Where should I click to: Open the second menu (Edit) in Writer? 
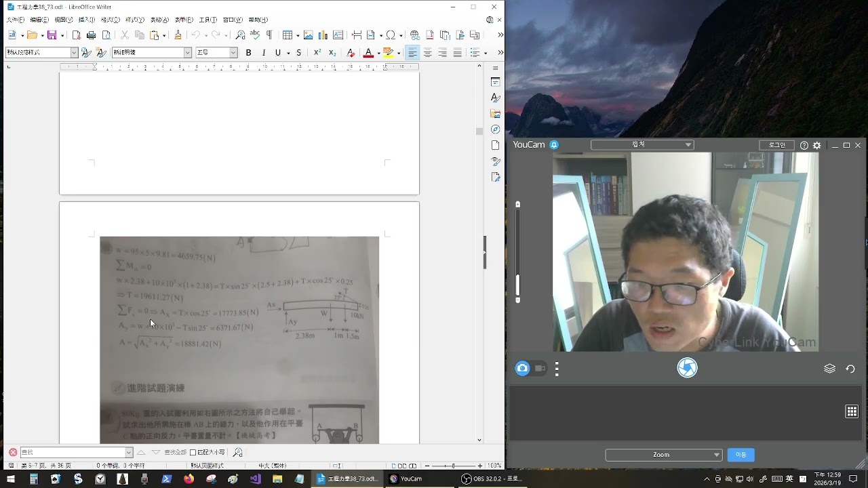(x=39, y=20)
